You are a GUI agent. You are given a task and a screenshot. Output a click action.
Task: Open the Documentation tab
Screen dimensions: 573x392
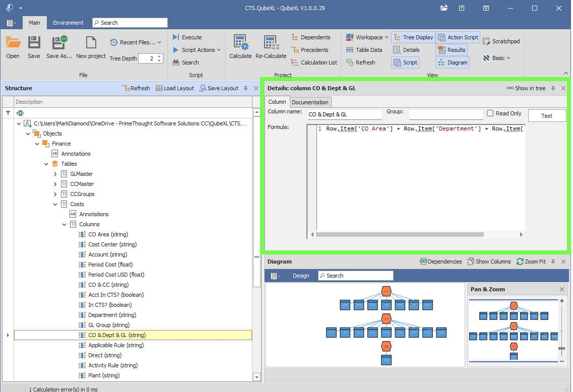(310, 102)
